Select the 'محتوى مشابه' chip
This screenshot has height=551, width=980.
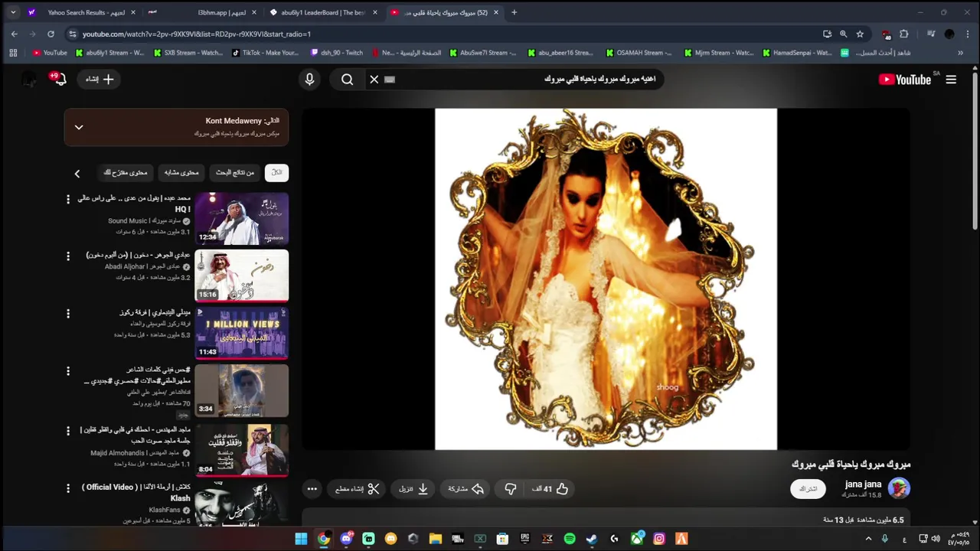click(x=181, y=173)
